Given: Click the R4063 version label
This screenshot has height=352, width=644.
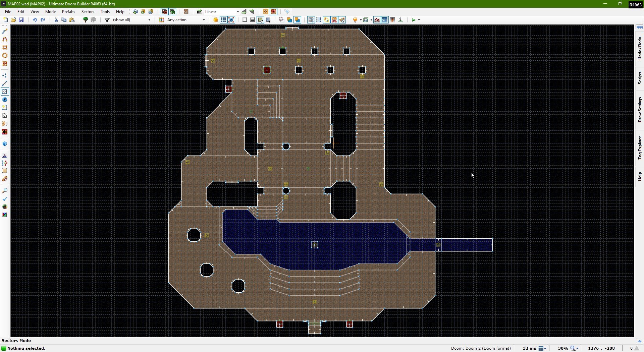Looking at the screenshot, I should click(635, 5).
